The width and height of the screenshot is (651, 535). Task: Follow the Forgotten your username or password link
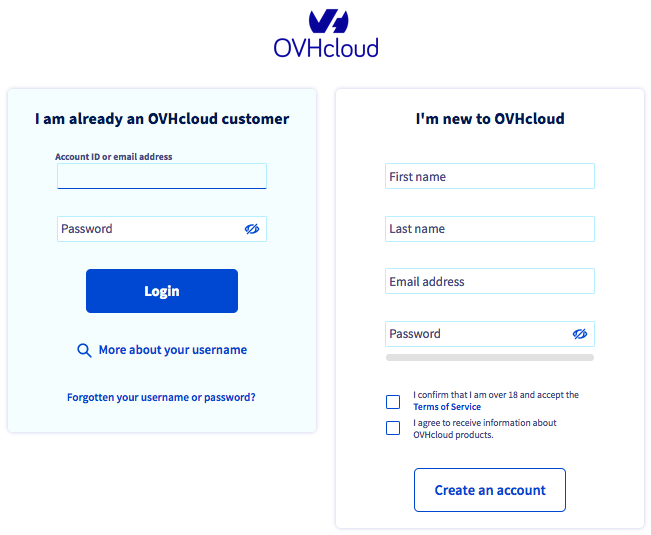pos(161,397)
